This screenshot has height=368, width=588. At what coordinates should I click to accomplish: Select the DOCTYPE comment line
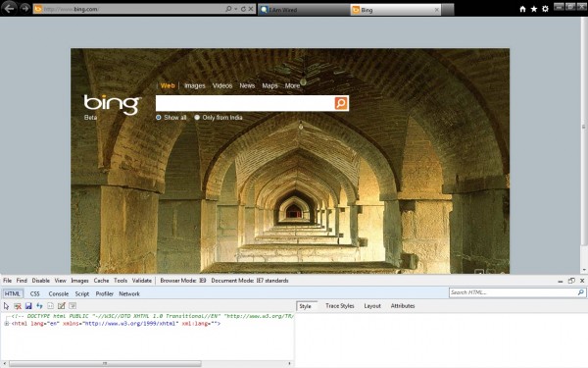[152, 316]
